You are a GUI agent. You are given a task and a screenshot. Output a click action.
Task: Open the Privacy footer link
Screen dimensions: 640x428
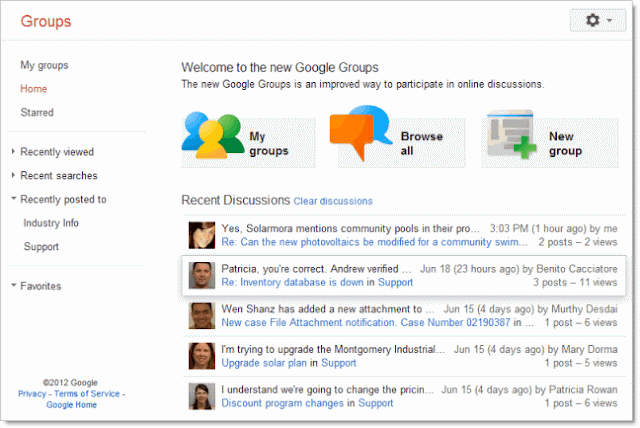tap(32, 394)
